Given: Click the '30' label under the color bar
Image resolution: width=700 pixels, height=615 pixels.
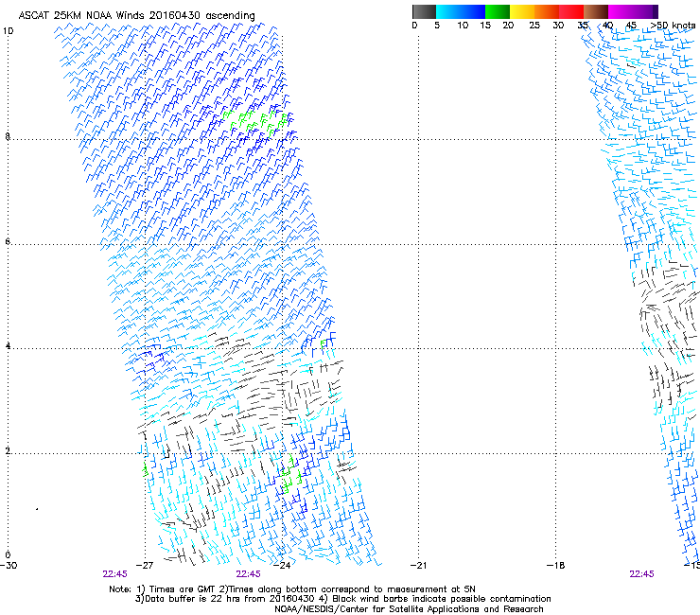Looking at the screenshot, I should click(558, 26).
